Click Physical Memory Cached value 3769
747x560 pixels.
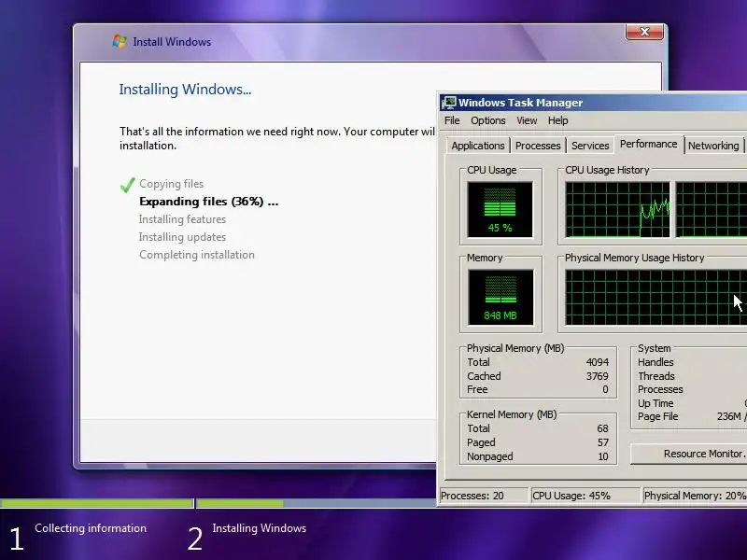pyautogui.click(x=598, y=376)
